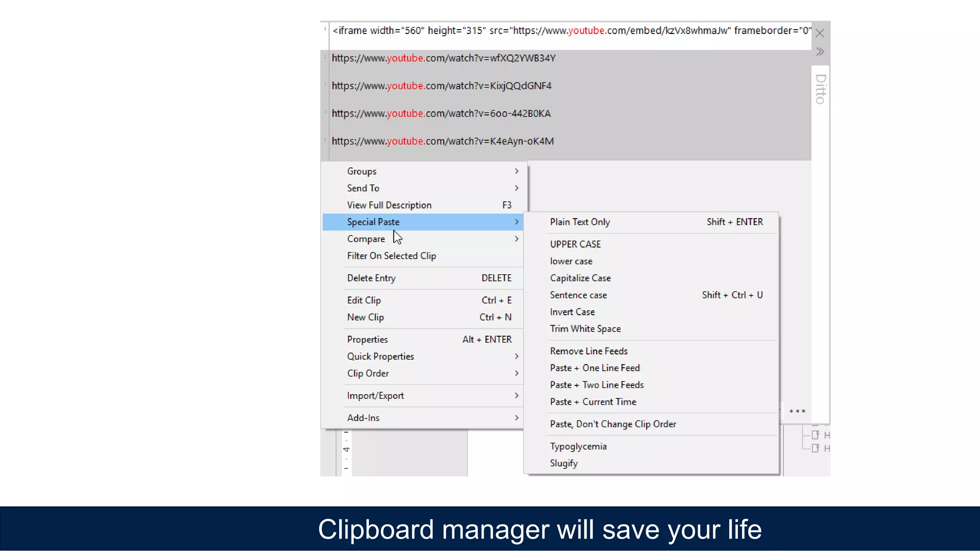
Task: Choose Typoglycemia paste option
Action: click(578, 446)
